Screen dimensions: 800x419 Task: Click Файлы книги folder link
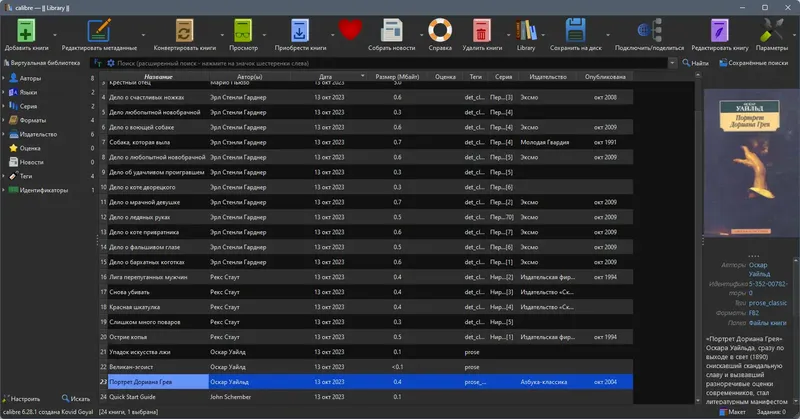tap(767, 323)
